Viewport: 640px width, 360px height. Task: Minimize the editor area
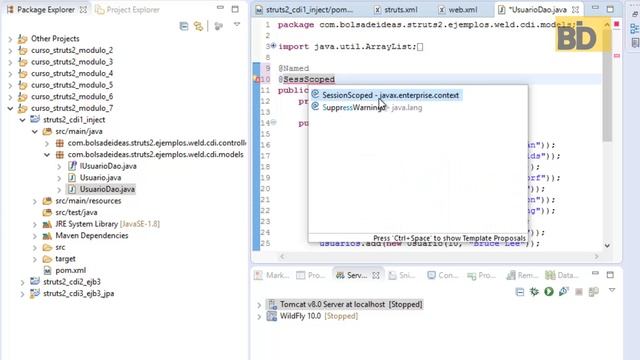click(596, 8)
